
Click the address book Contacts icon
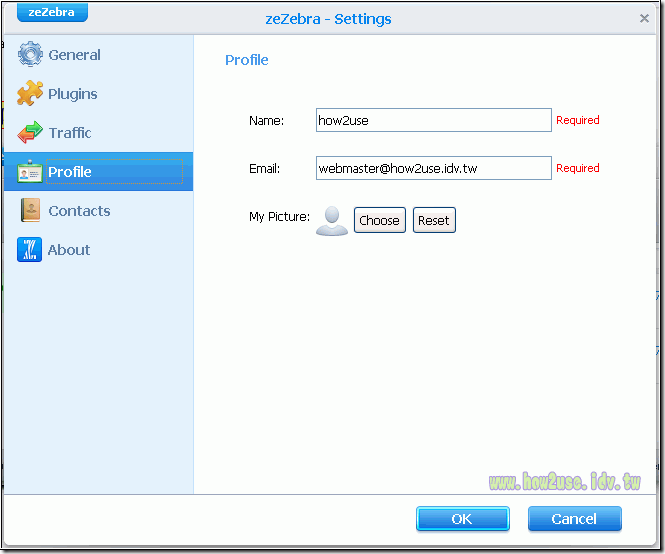pyautogui.click(x=30, y=211)
